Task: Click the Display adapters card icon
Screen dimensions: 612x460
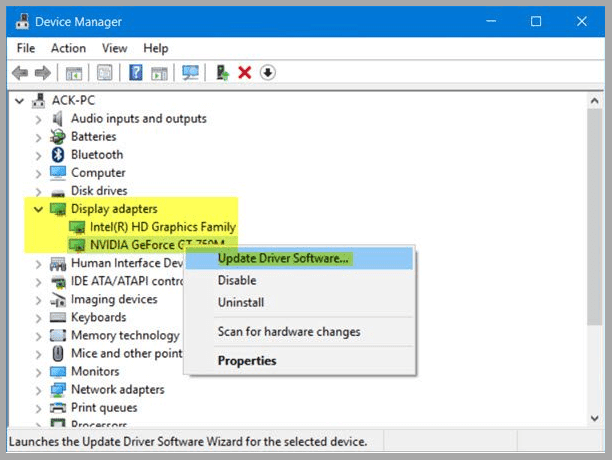Action: pos(58,209)
